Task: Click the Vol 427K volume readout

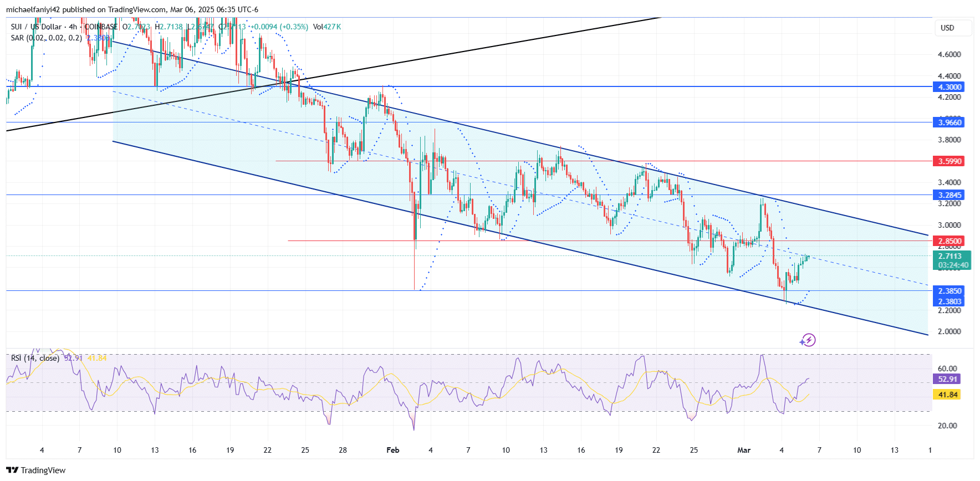Action: point(327,27)
